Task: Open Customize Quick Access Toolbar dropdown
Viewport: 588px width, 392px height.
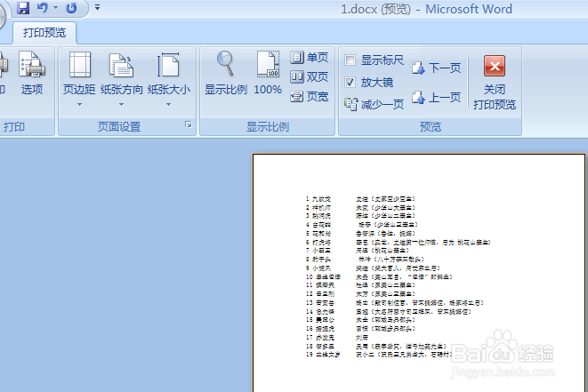Action: coord(97,7)
